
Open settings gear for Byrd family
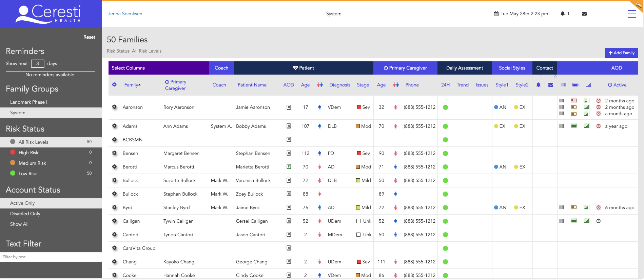[x=114, y=207]
